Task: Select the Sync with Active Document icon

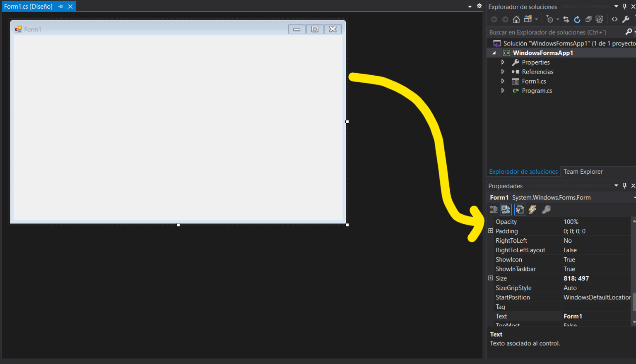Action: point(566,19)
